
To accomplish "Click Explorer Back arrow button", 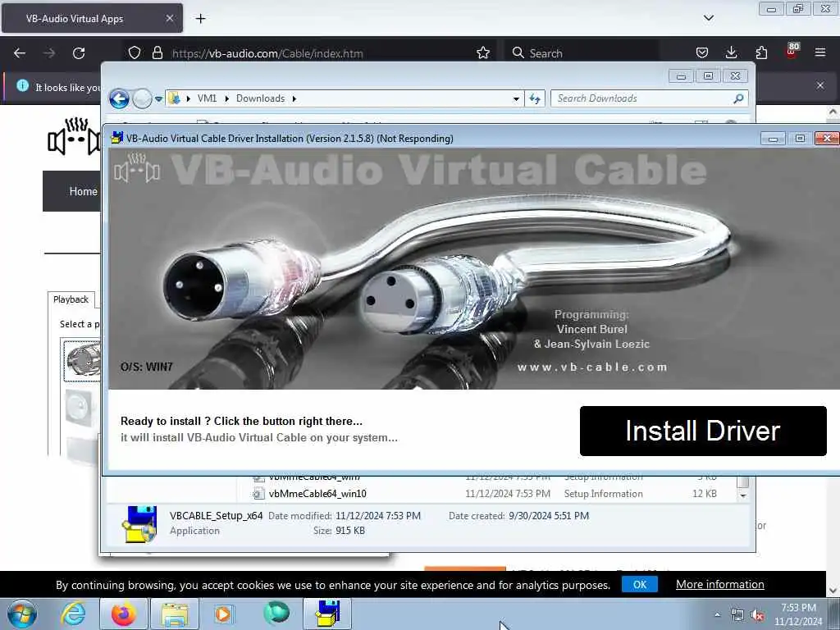I will click(119, 98).
